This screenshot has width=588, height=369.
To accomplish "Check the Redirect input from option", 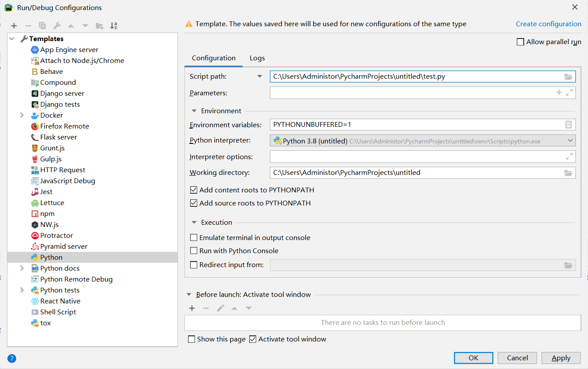I will (x=194, y=265).
